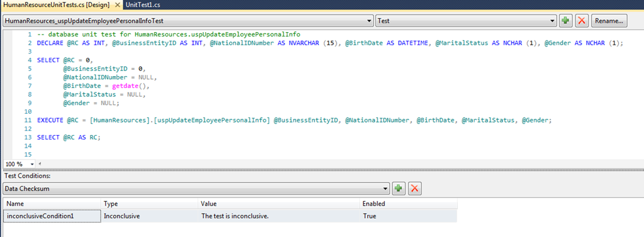Click the comment on line 1
644x237 pixels.
coord(169,35)
